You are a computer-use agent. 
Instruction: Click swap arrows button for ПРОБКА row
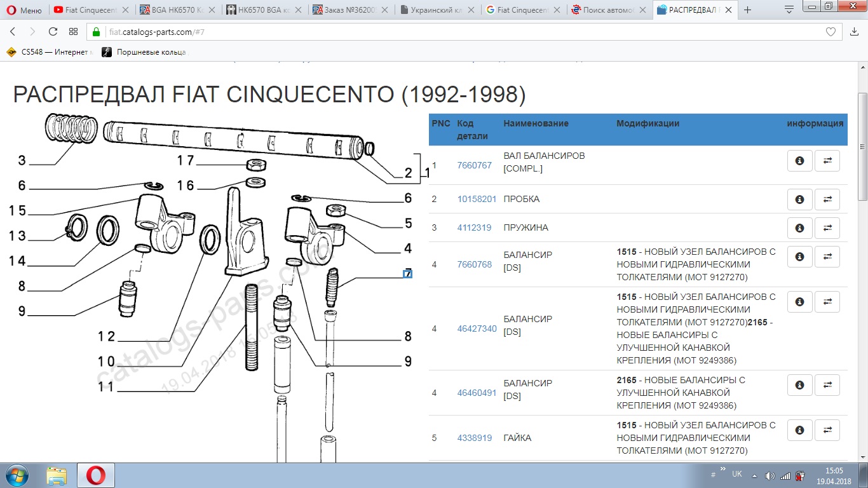pos(827,200)
